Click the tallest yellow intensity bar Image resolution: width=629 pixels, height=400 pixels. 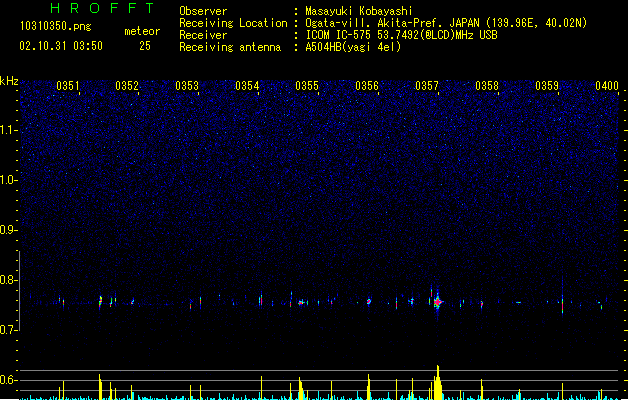(438, 382)
